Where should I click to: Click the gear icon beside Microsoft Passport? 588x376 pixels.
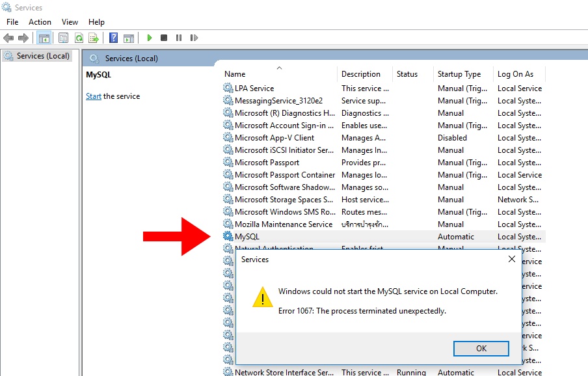[x=228, y=163]
